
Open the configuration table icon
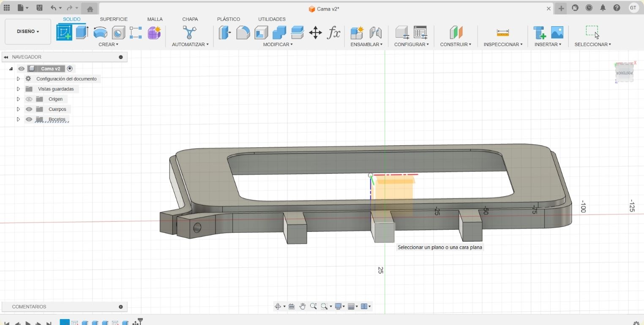(420, 33)
